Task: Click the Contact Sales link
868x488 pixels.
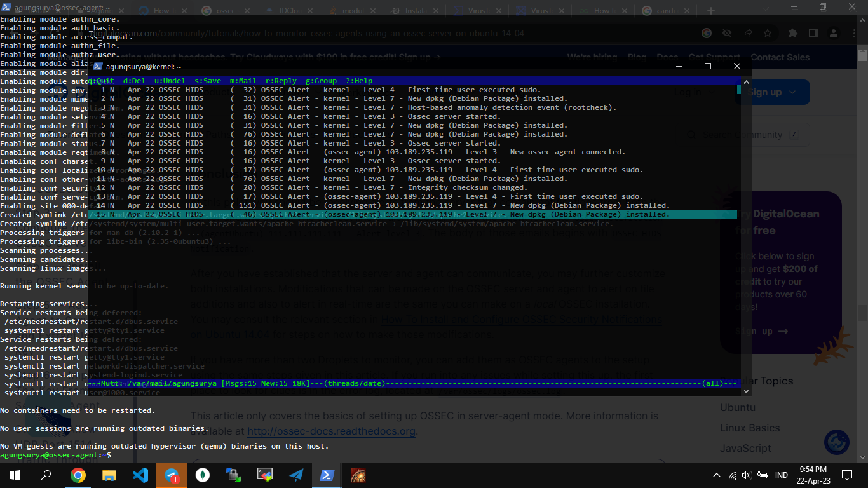Action: tap(780, 57)
